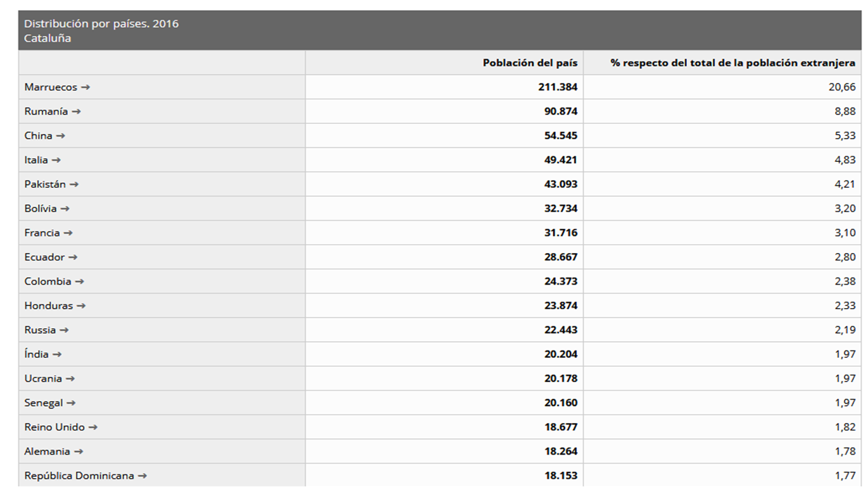Screen dimensions: 868x487
Task: Select the 1,97 percentage in Ucrania row
Action: [845, 379]
